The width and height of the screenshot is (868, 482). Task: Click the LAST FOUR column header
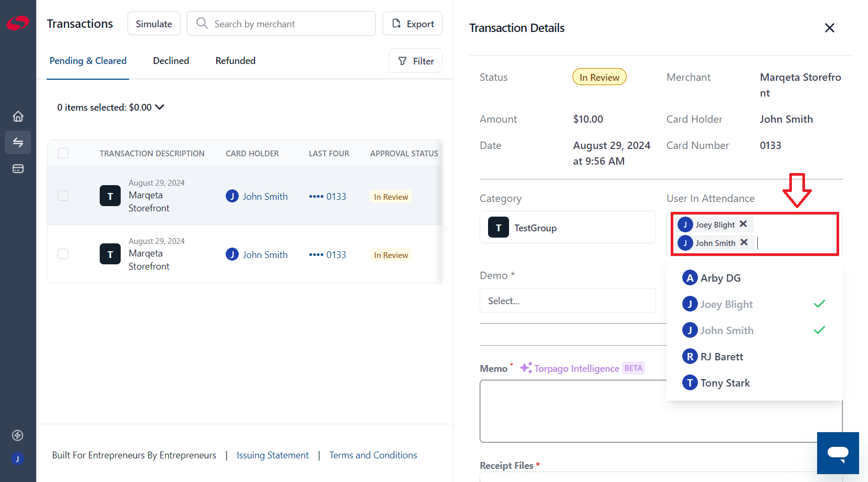329,153
